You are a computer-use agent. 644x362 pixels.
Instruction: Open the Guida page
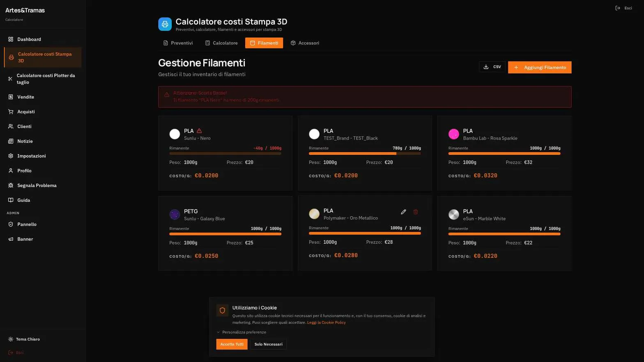click(x=43, y=200)
